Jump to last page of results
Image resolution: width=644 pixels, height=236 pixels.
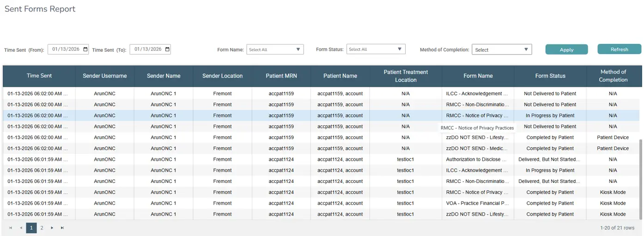click(x=62, y=228)
